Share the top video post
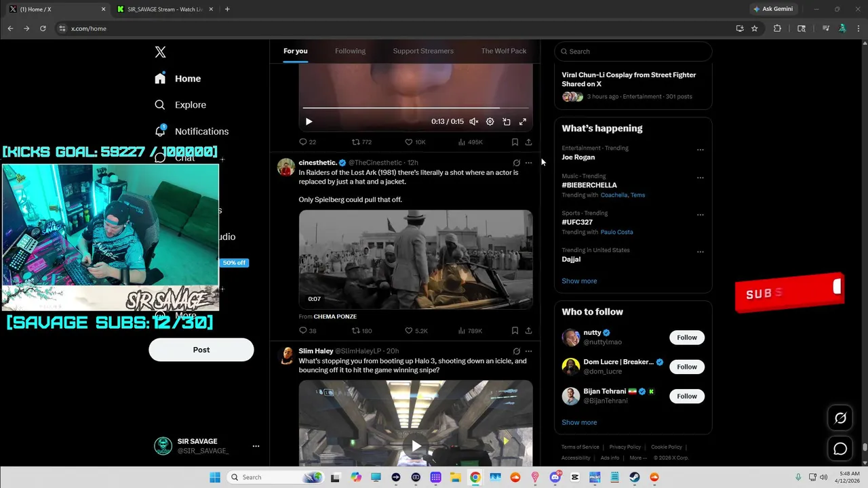The height and width of the screenshot is (488, 868). [528, 142]
